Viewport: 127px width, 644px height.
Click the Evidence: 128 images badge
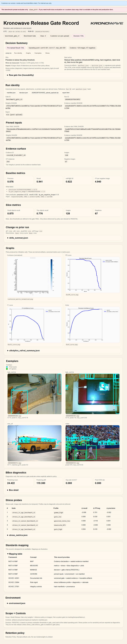point(82,48)
